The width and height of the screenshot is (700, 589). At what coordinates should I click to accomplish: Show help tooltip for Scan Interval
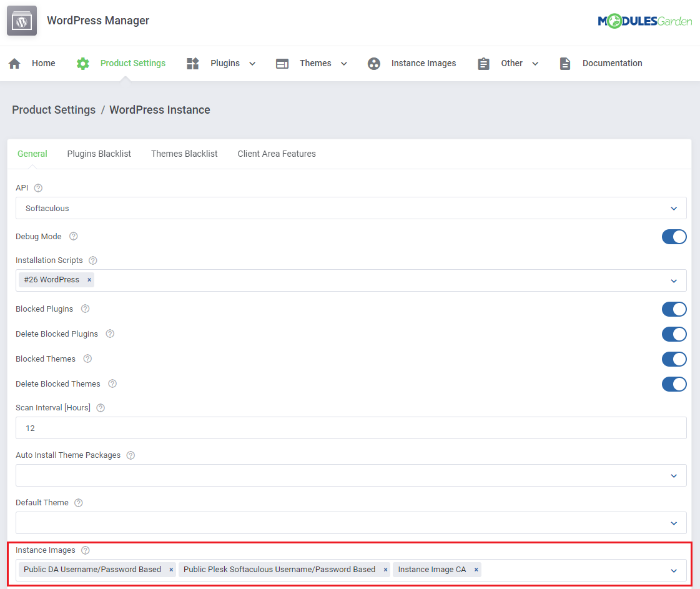tap(101, 408)
